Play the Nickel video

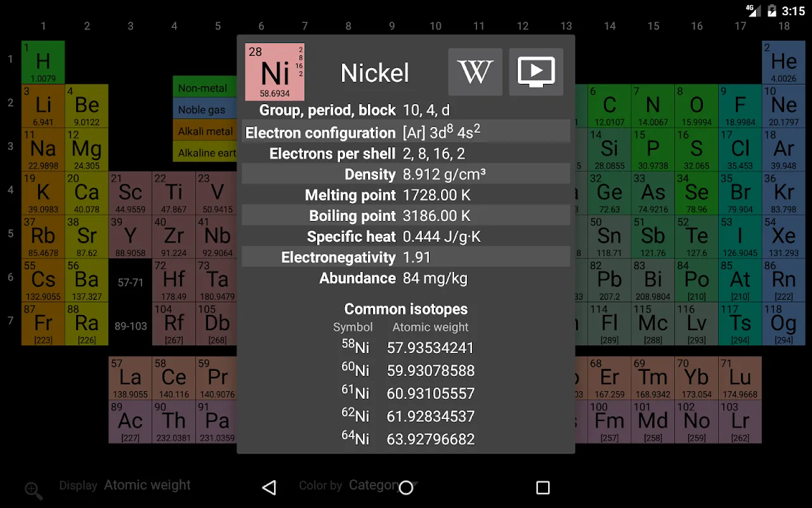point(536,72)
